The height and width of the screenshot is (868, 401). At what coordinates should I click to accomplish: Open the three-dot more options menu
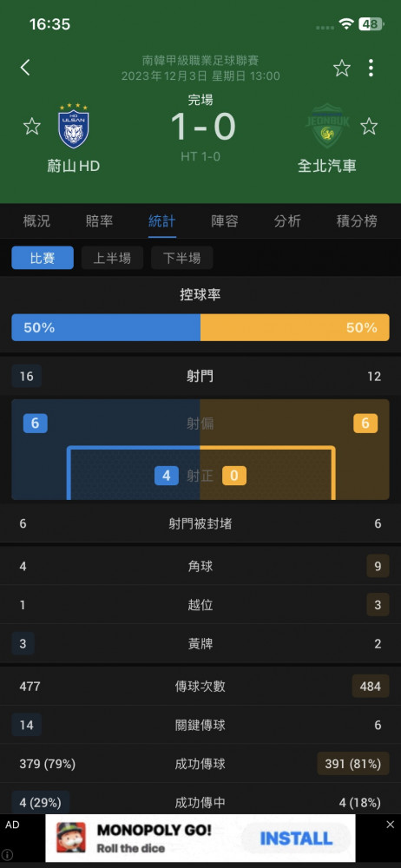click(x=371, y=68)
